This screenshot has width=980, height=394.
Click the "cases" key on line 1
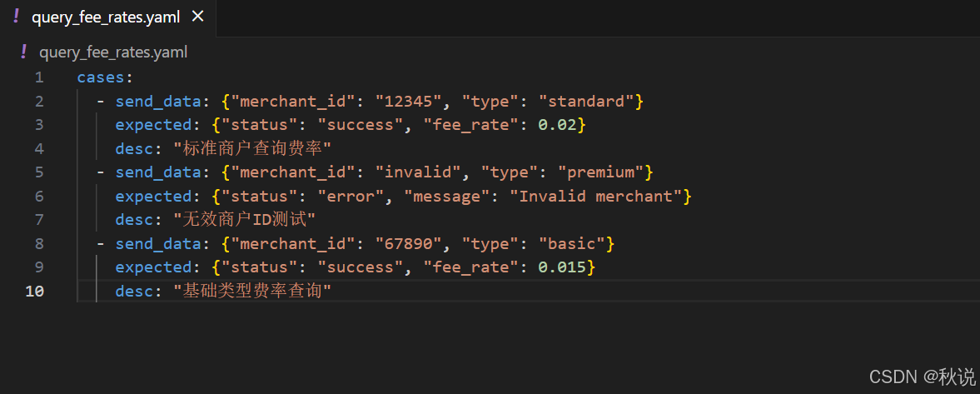pos(101,77)
